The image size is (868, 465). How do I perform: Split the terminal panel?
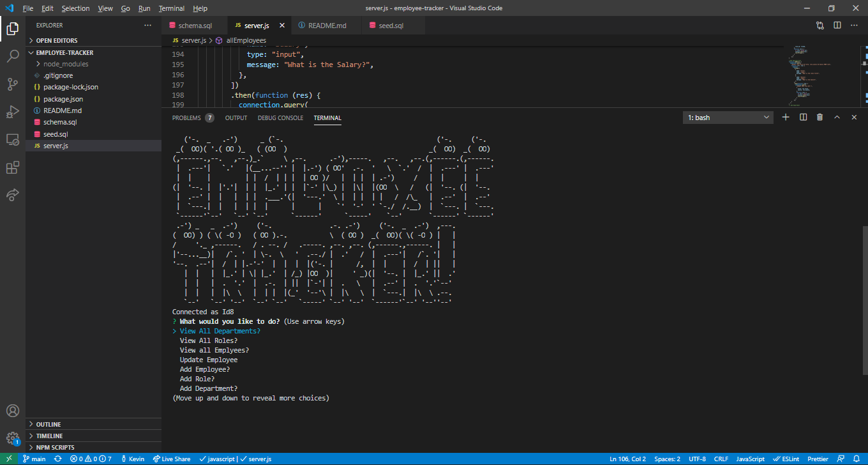pyautogui.click(x=803, y=118)
